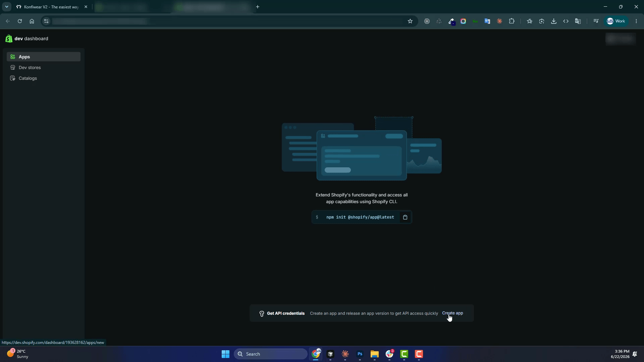644x362 pixels.
Task: Open a new browser tab
Action: tap(258, 7)
